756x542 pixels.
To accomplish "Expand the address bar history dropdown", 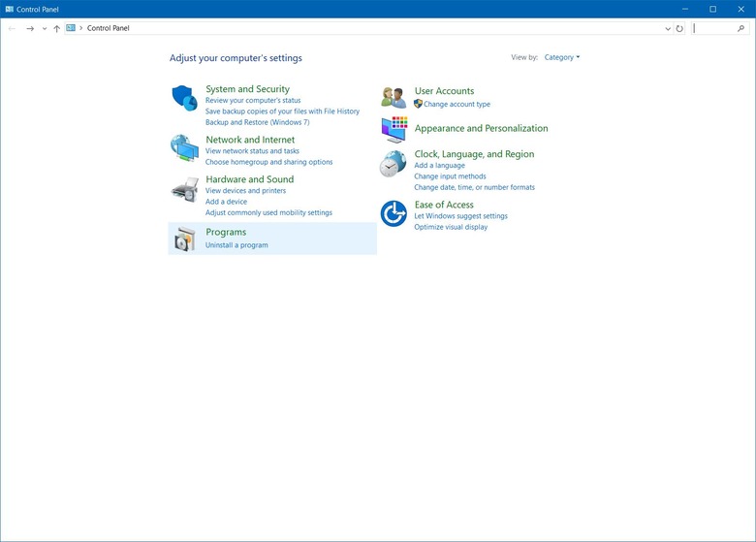I will pyautogui.click(x=668, y=29).
